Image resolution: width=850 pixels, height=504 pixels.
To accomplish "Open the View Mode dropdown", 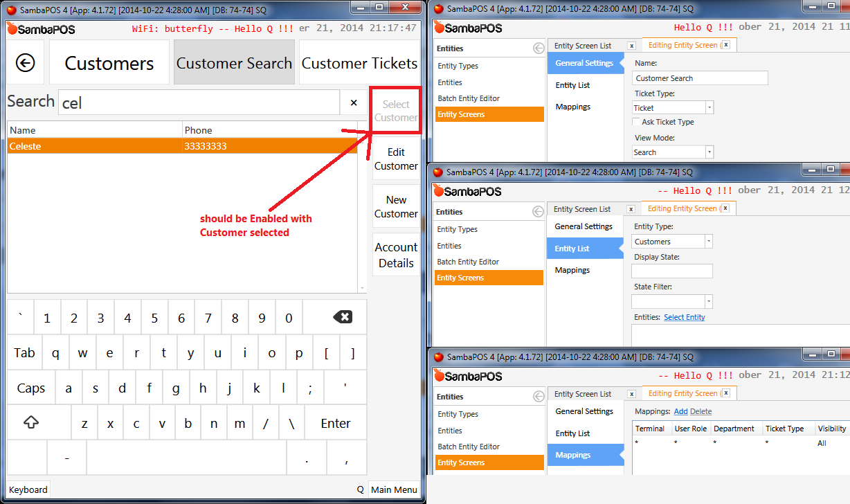I will click(709, 152).
